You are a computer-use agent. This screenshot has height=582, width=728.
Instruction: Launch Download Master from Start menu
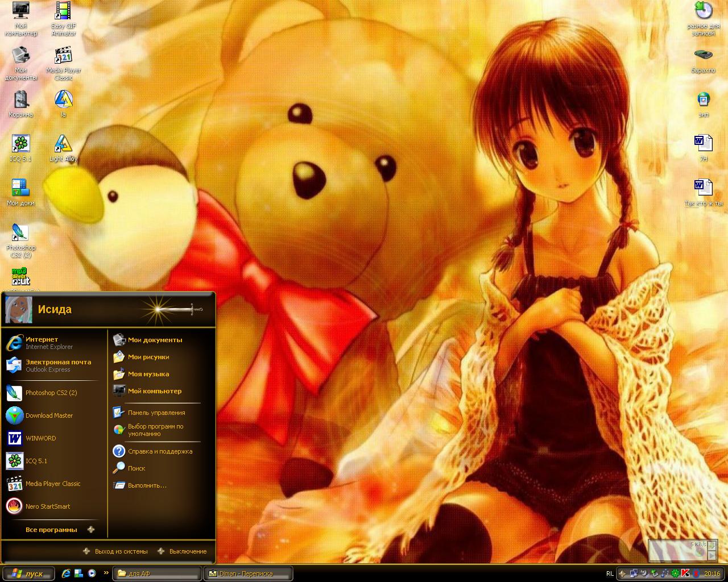point(54,415)
